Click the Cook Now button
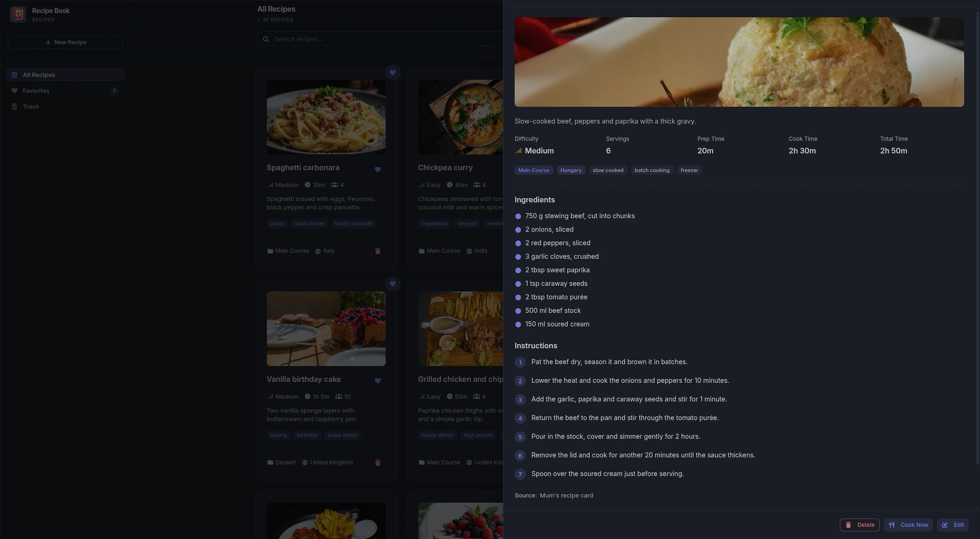This screenshot has height=539, width=980. [908, 525]
